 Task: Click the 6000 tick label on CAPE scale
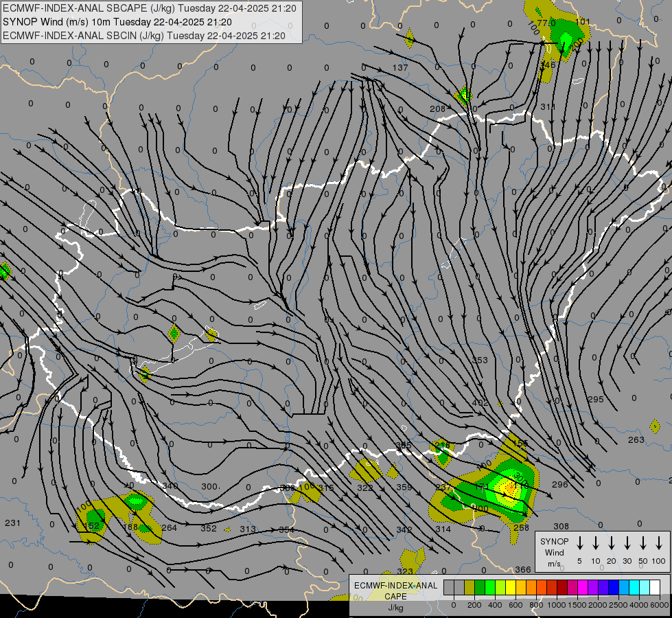click(x=660, y=605)
